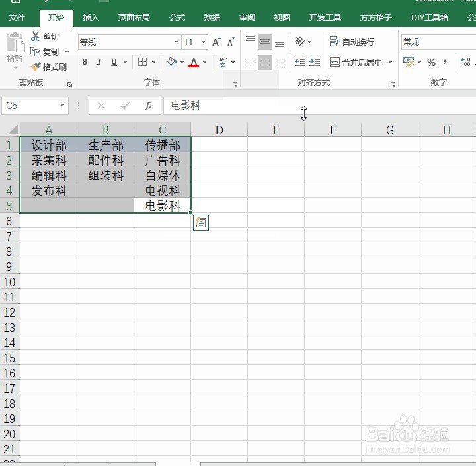Apply fill color with the paint bucket
This screenshot has width=476, height=466.
click(171, 62)
